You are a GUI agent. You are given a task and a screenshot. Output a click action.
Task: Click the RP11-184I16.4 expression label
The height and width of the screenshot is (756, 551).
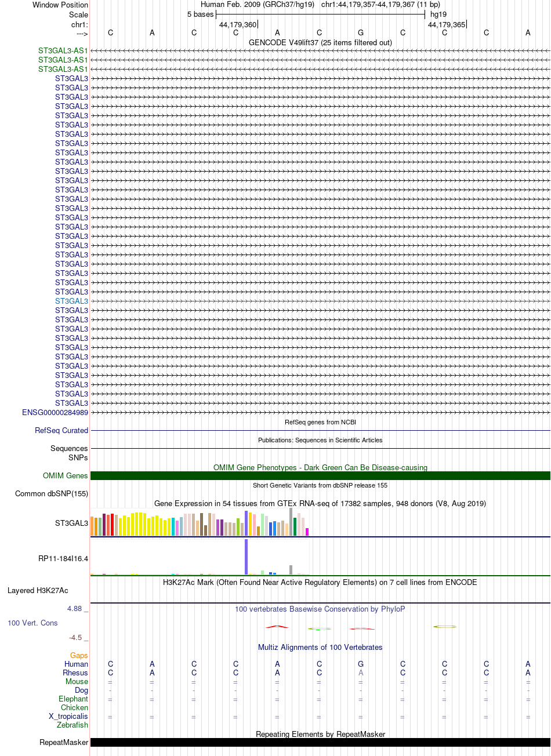click(63, 558)
